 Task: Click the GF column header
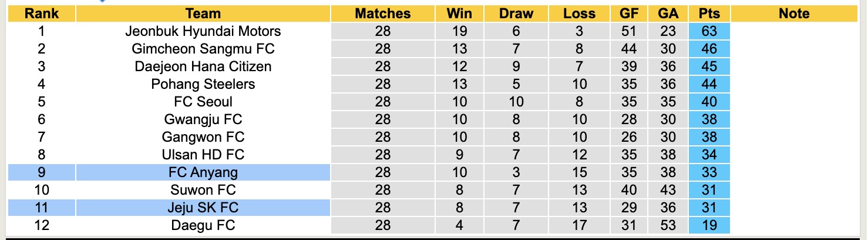pyautogui.click(x=629, y=14)
